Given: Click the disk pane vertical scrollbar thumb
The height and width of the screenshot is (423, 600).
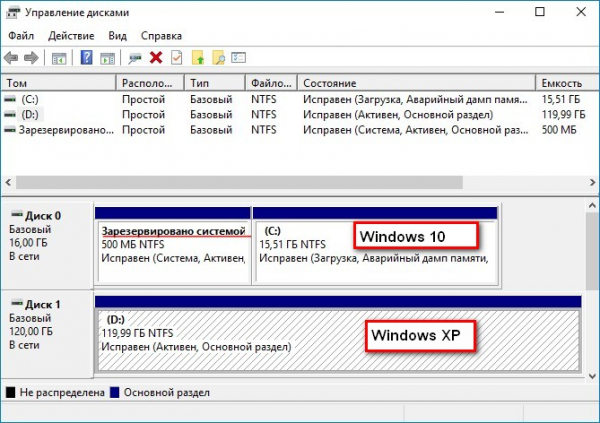Looking at the screenshot, I should [592, 251].
